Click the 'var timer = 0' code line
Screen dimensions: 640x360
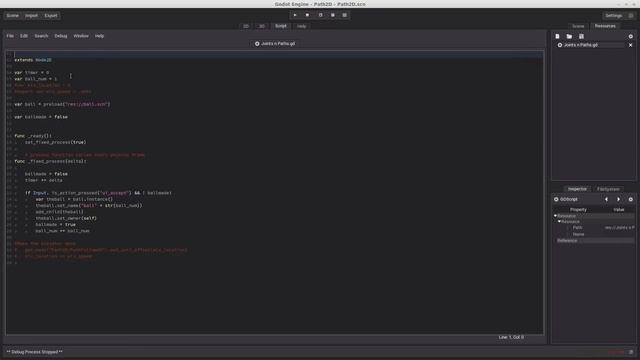[x=31, y=73]
